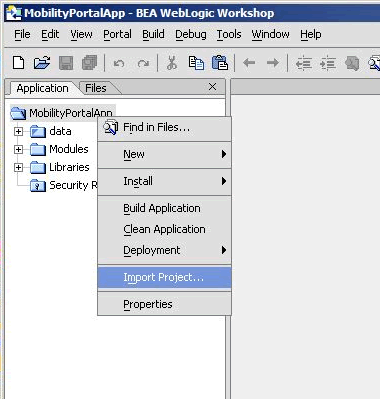
Task: Open the Debug menu
Action: click(191, 34)
